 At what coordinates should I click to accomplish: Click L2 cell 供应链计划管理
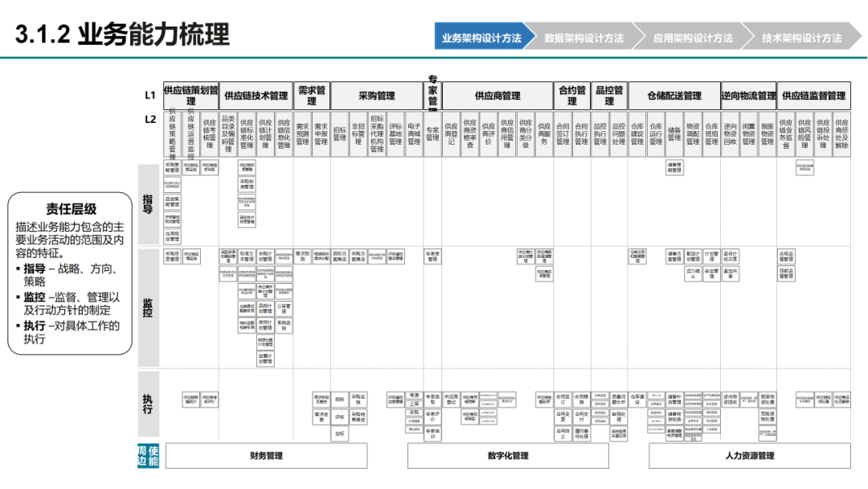tap(265, 134)
